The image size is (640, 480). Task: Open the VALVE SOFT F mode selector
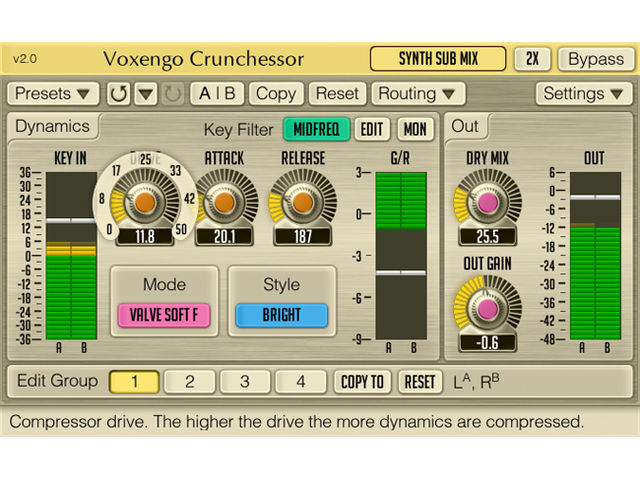(x=164, y=315)
